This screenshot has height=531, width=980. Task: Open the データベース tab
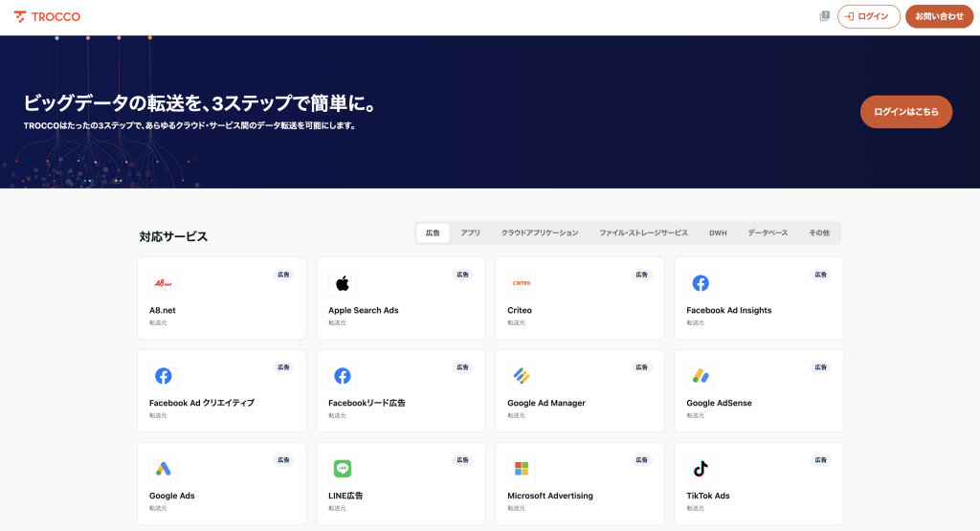click(x=768, y=233)
